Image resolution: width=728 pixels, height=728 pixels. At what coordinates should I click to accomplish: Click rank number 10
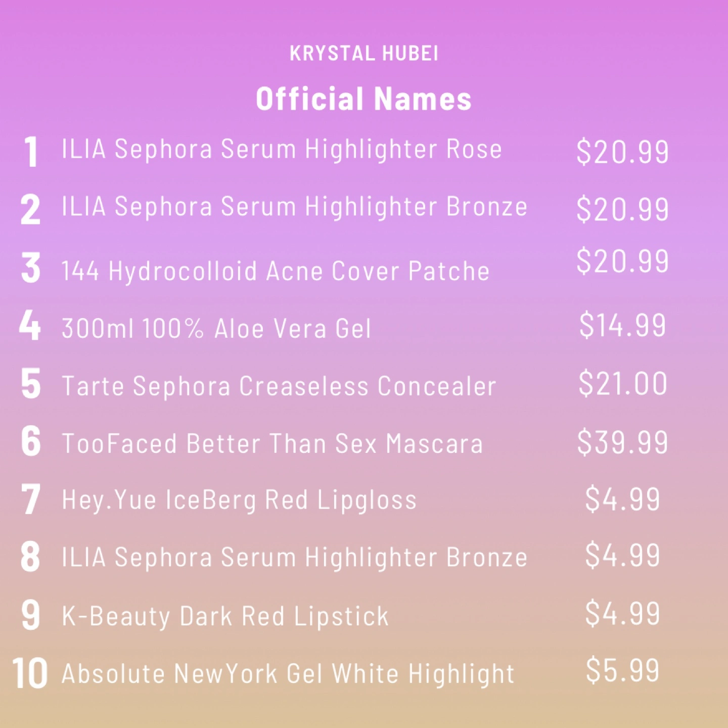[30, 673]
